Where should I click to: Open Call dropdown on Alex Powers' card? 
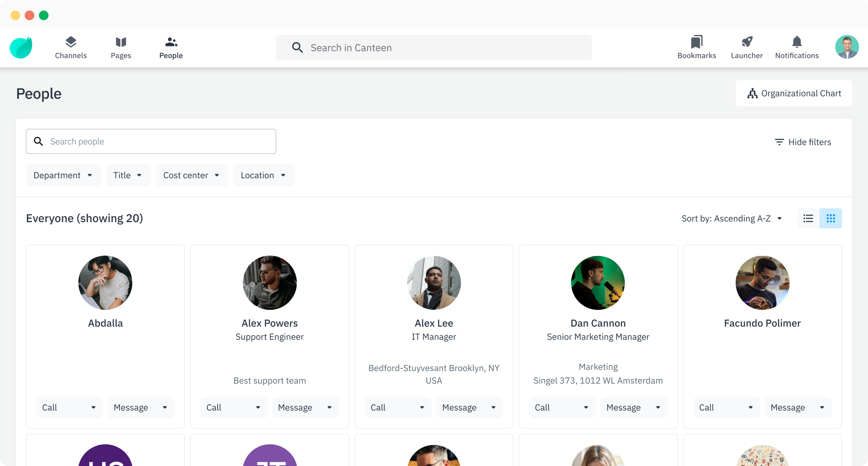pyautogui.click(x=234, y=407)
